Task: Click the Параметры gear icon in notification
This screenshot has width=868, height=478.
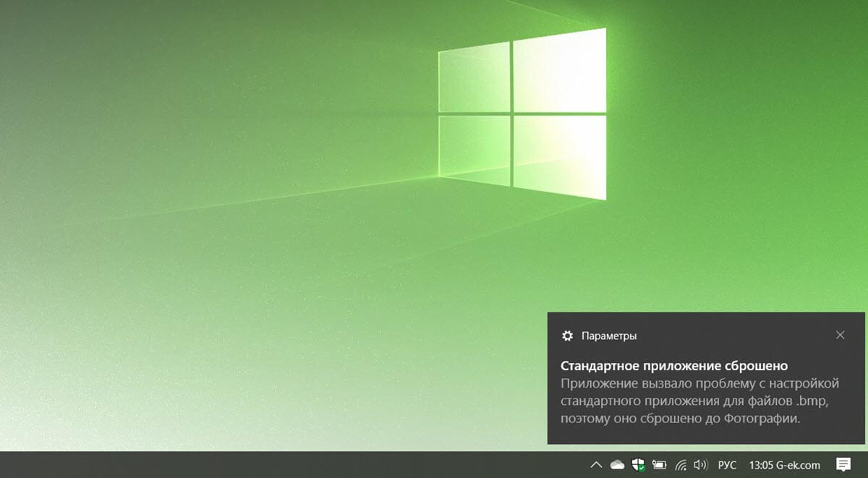Action: tap(568, 336)
